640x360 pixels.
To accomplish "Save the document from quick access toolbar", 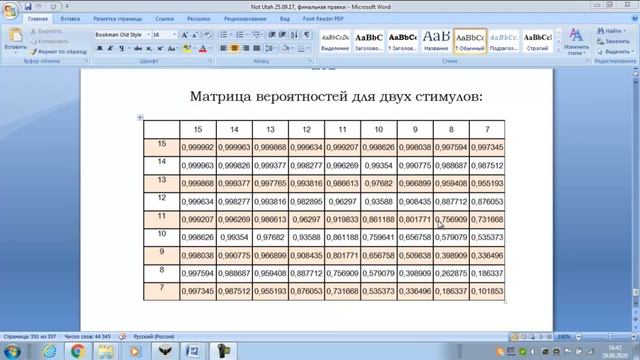I will 28,7.
